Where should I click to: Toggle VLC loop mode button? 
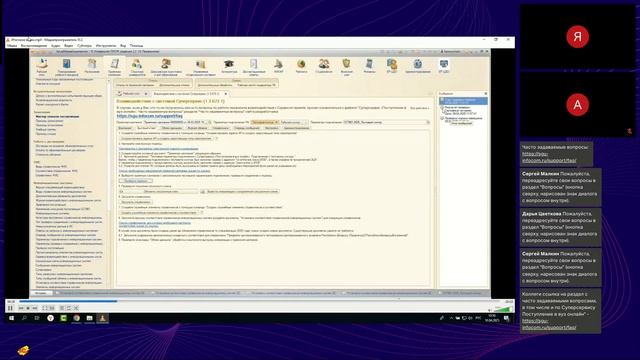click(x=69, y=308)
